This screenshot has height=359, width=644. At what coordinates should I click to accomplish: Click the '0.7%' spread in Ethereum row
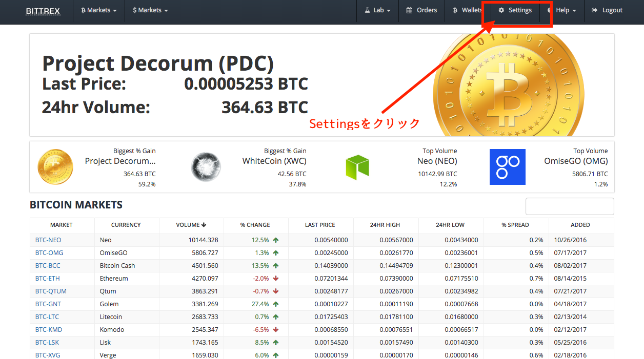pos(537,278)
